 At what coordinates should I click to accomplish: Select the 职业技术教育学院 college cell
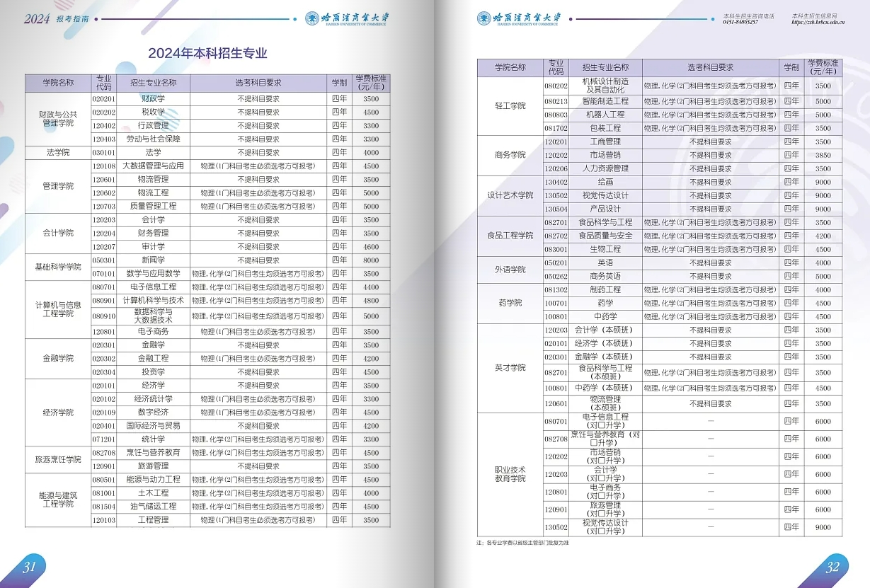tap(510, 474)
